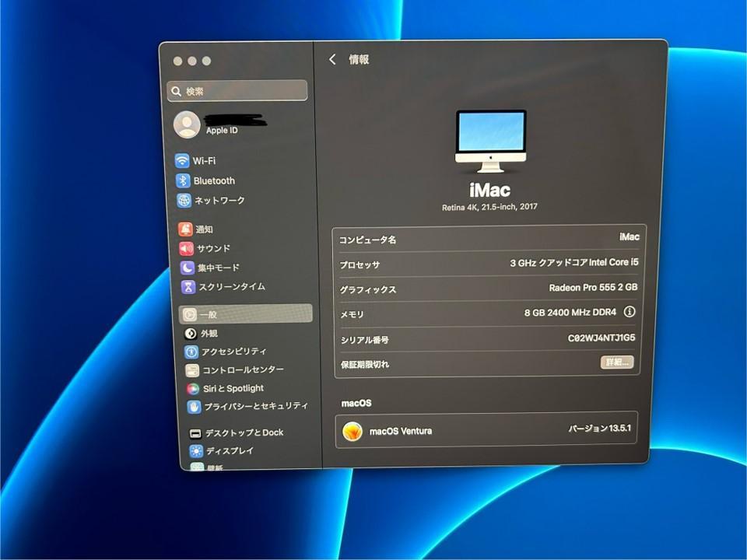The height and width of the screenshot is (560, 747).
Task: Click the window minimize button
Action: coord(192,61)
